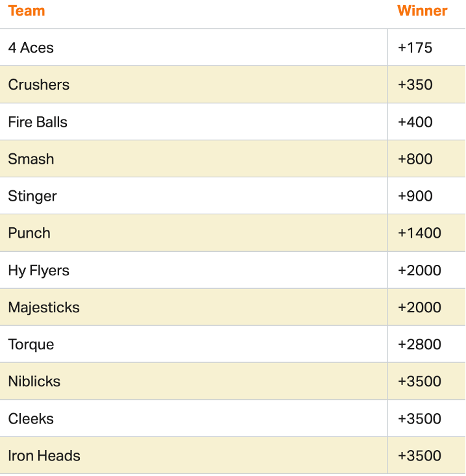The height and width of the screenshot is (476, 466).
Task: Click the Niblicks team name
Action: [34, 381]
